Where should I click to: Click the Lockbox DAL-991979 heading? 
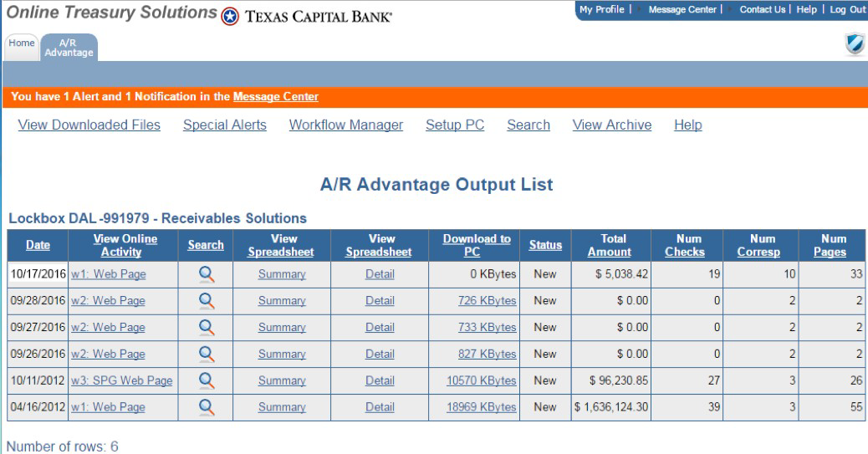pyautogui.click(x=157, y=218)
